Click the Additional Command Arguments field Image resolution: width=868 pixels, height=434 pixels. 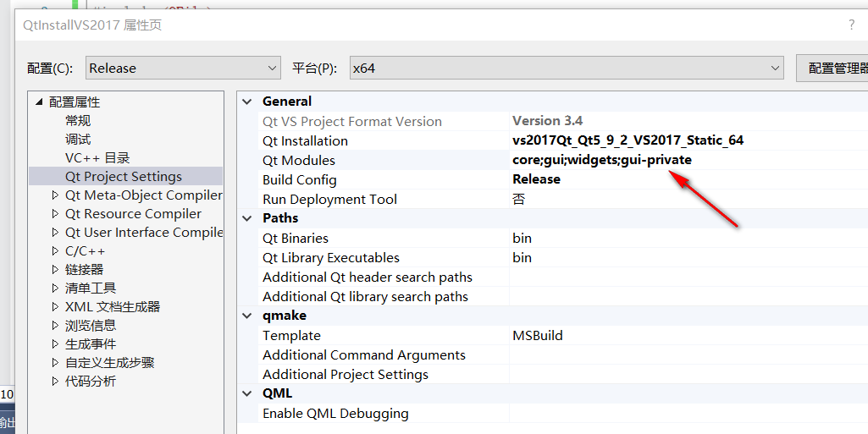tap(677, 355)
